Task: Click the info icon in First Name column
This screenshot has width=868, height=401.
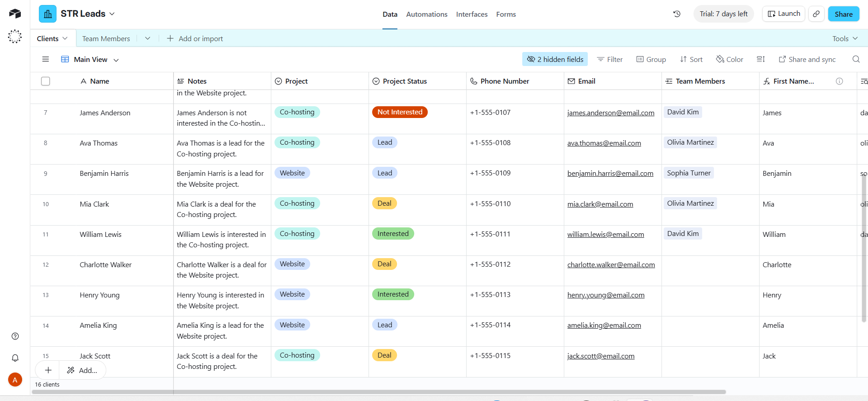Action: point(839,81)
